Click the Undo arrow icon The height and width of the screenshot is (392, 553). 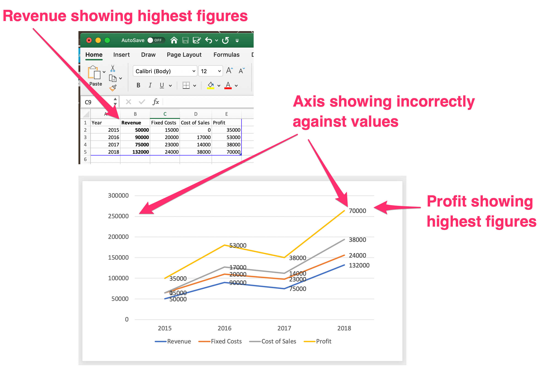[x=208, y=40]
